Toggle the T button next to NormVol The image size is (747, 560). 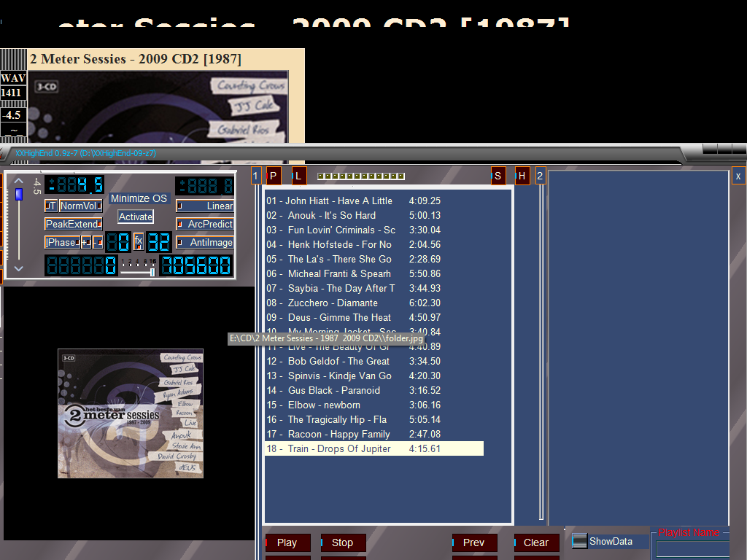click(x=51, y=206)
